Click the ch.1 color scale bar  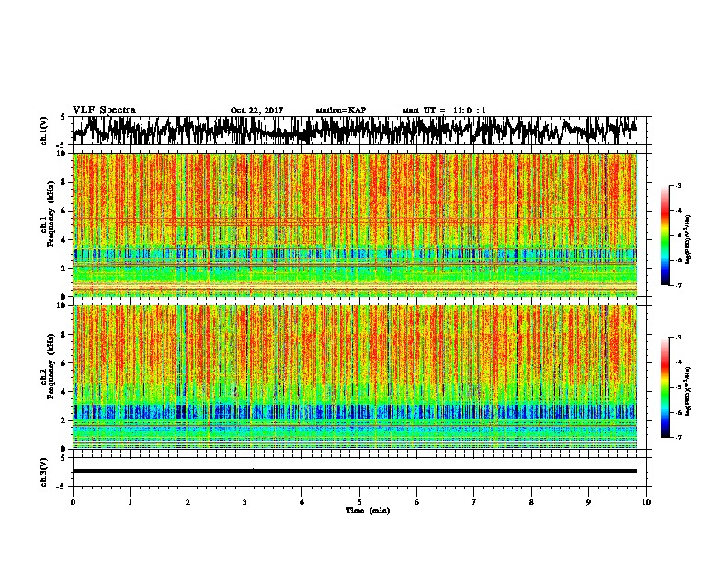click(665, 236)
